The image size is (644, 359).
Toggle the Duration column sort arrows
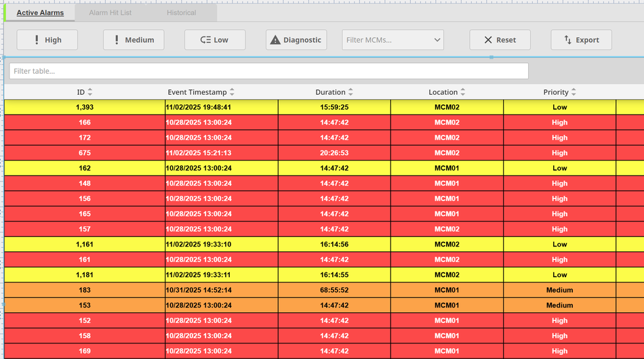(x=350, y=92)
